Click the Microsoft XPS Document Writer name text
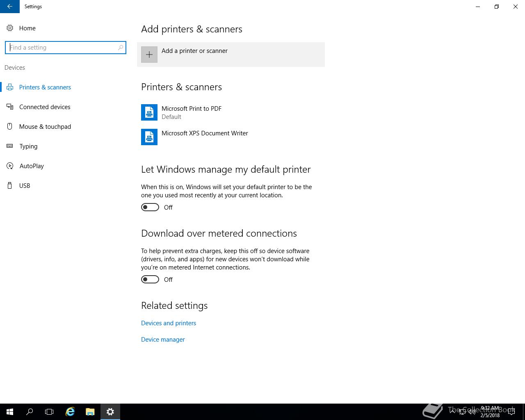 tap(205, 133)
